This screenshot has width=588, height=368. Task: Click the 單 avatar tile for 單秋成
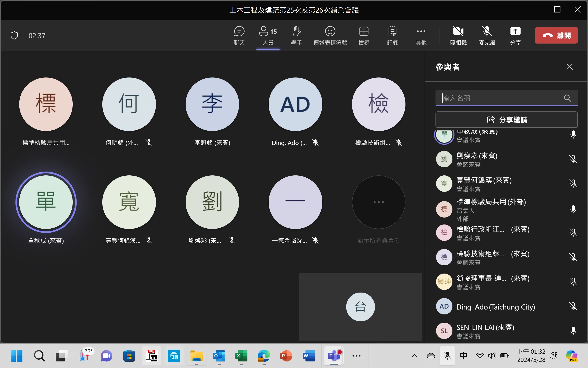coord(46,202)
